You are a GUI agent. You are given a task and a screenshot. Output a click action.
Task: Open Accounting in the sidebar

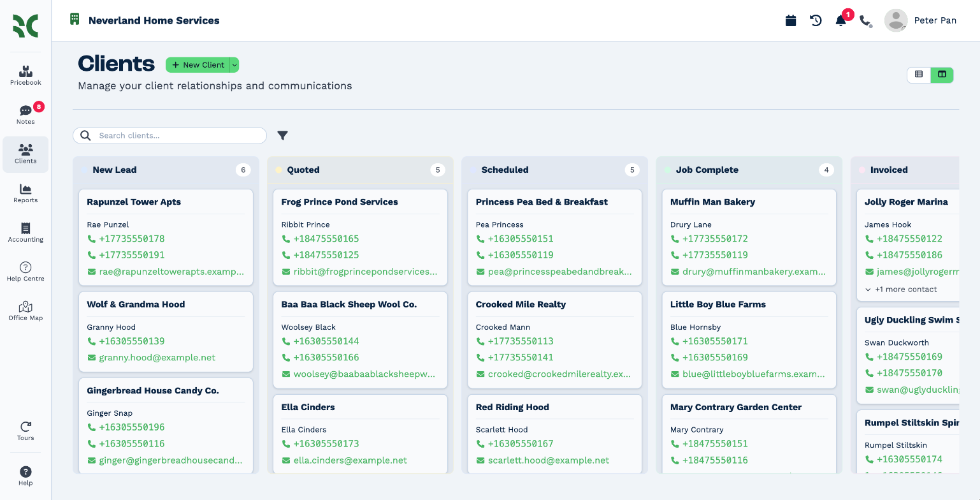pos(25,233)
